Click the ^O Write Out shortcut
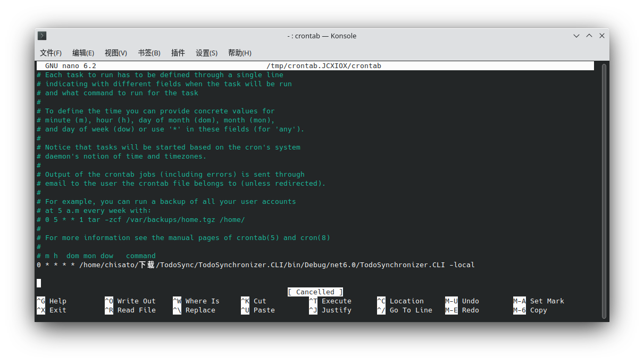Viewport: 644px width, 363px height. (x=130, y=301)
